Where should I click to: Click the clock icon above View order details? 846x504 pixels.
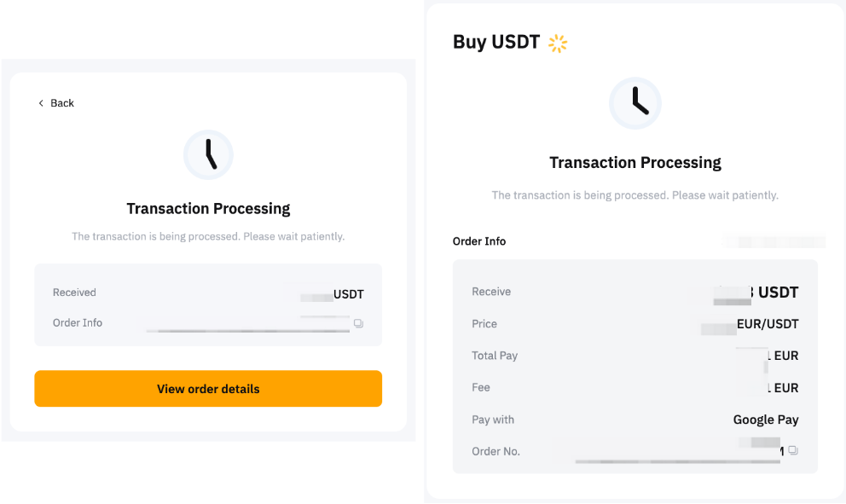pos(208,155)
